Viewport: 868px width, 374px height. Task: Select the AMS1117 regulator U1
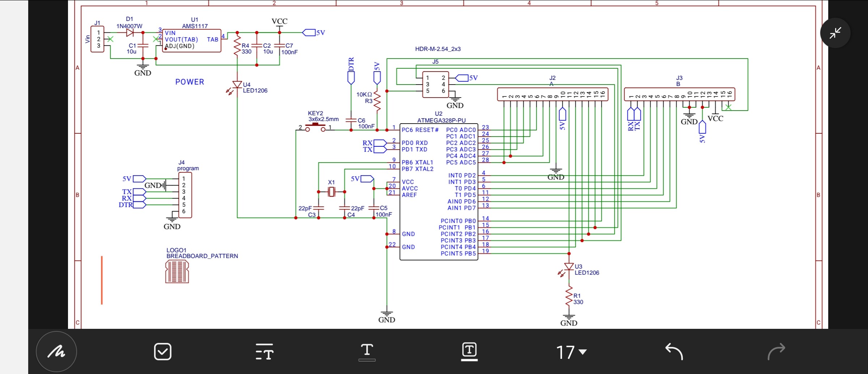[191, 40]
